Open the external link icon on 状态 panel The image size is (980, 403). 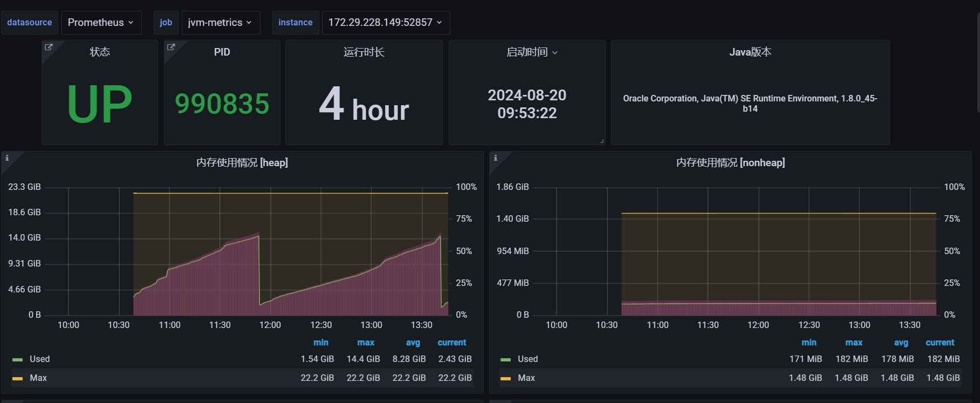click(x=49, y=47)
